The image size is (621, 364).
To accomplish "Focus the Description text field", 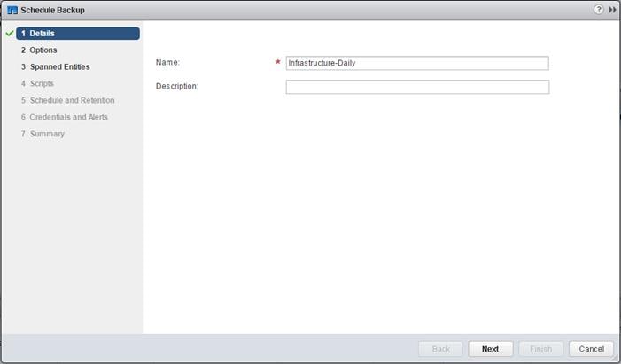I will (417, 87).
